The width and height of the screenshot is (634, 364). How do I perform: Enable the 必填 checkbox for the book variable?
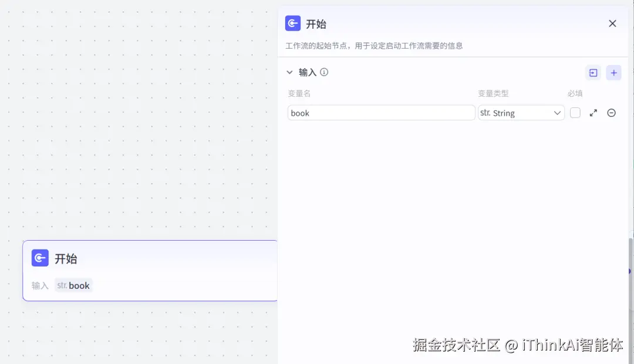pyautogui.click(x=575, y=113)
